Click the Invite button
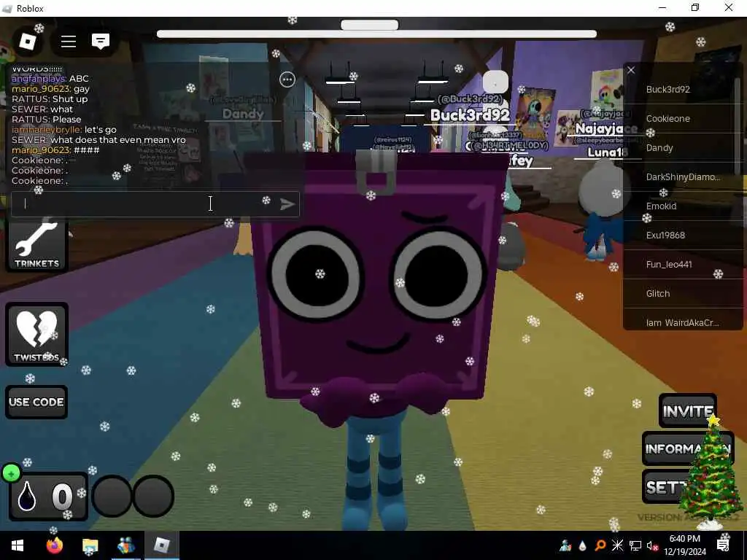 point(688,411)
